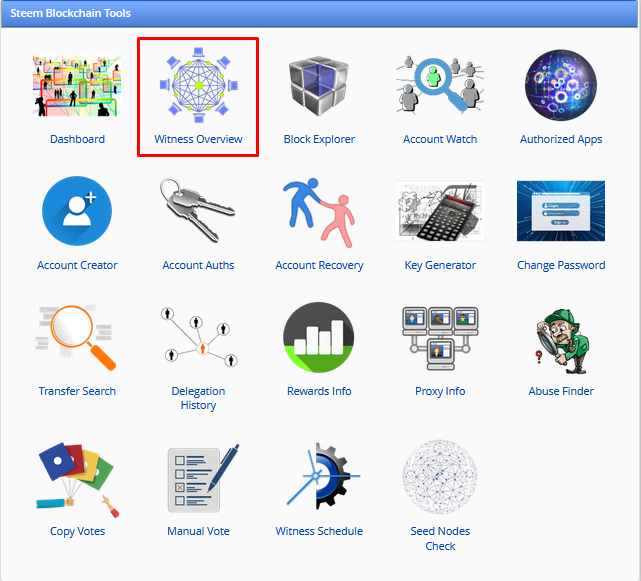Click the Delegation History people-network icon
The image size is (641, 581).
coord(199,337)
